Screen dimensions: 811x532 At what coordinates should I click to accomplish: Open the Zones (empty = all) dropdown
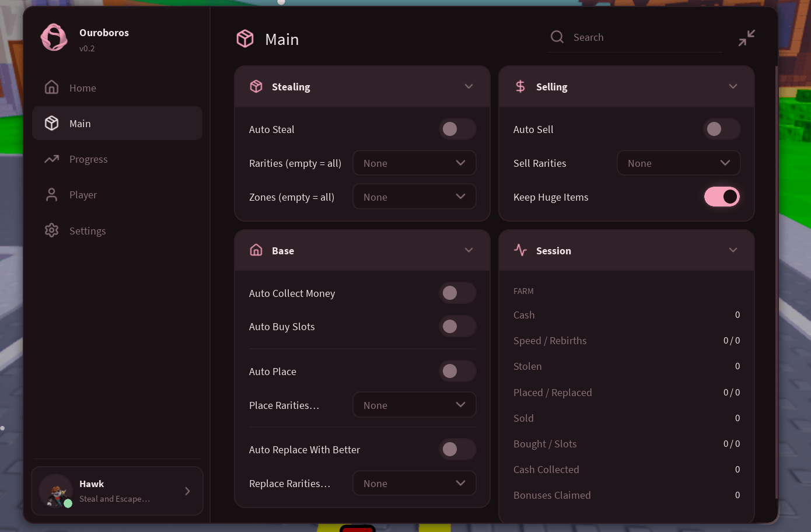click(414, 197)
